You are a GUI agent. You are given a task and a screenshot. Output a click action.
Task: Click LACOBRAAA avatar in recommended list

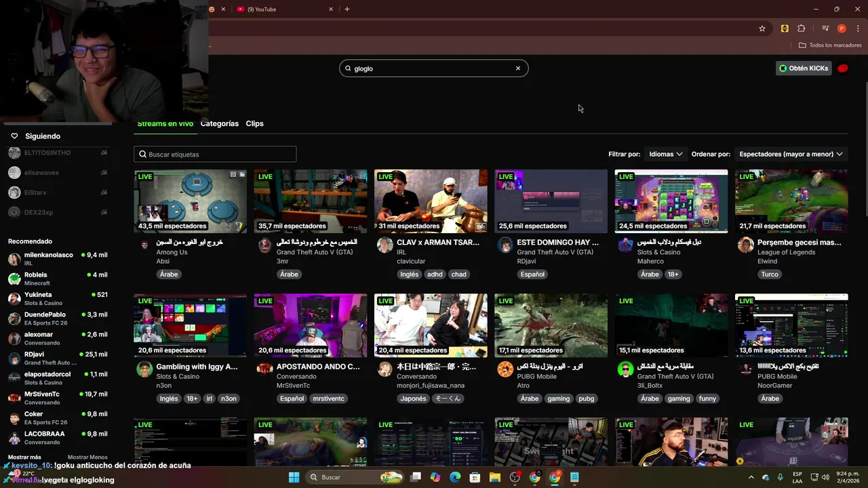(x=14, y=438)
